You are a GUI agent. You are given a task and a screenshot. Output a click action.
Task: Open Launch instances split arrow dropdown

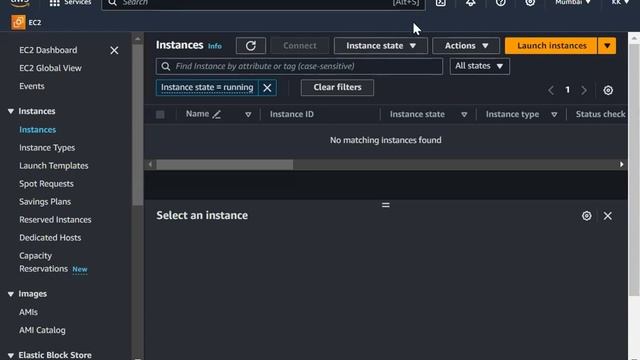point(607,46)
